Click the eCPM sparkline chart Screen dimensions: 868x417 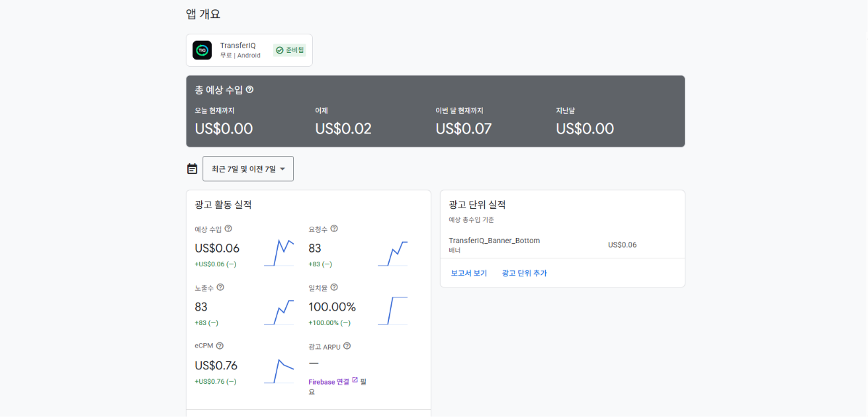279,371
